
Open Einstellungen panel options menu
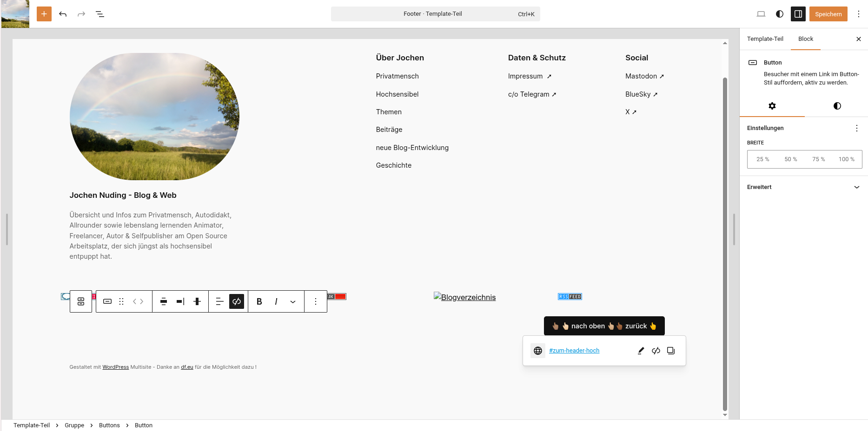point(856,128)
